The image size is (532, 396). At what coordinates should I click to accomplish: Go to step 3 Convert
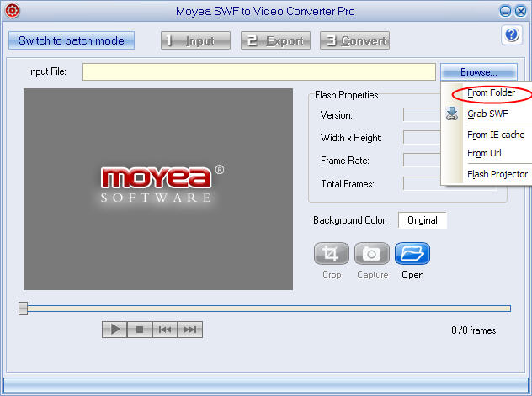pyautogui.click(x=354, y=40)
